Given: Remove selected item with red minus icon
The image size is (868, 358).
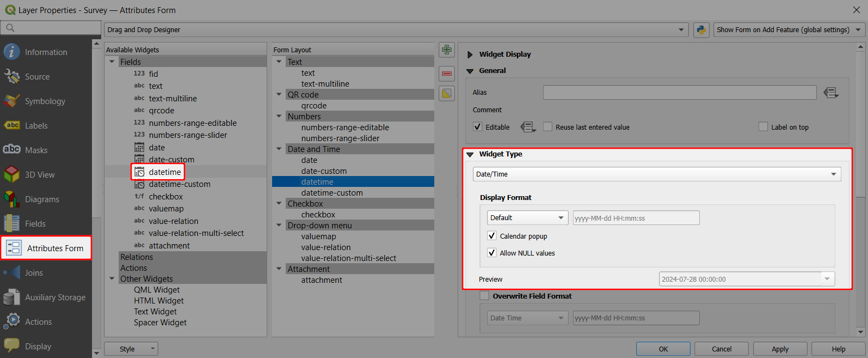Looking at the screenshot, I should [x=447, y=73].
